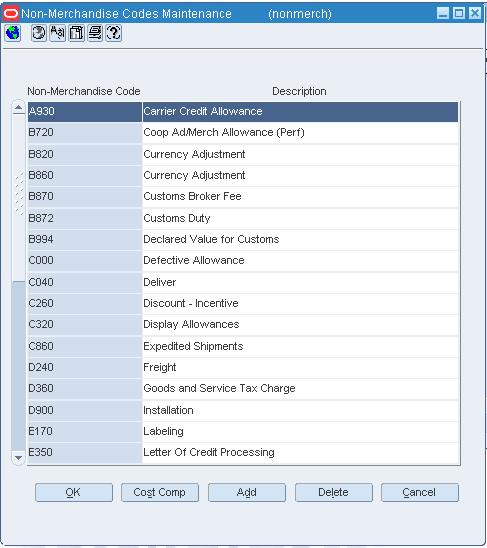Select code B994
The width and height of the screenshot is (487, 548).
click(85, 240)
